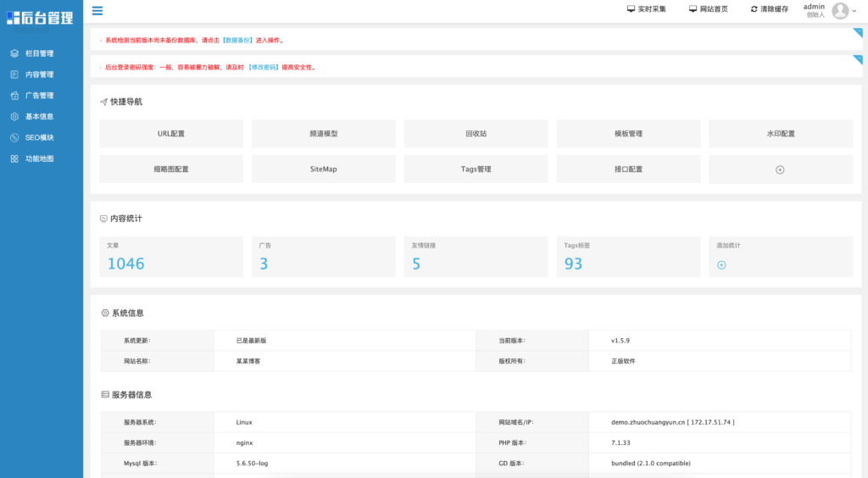
Task: Open 内容管理 in the sidebar
Action: pyautogui.click(x=39, y=75)
